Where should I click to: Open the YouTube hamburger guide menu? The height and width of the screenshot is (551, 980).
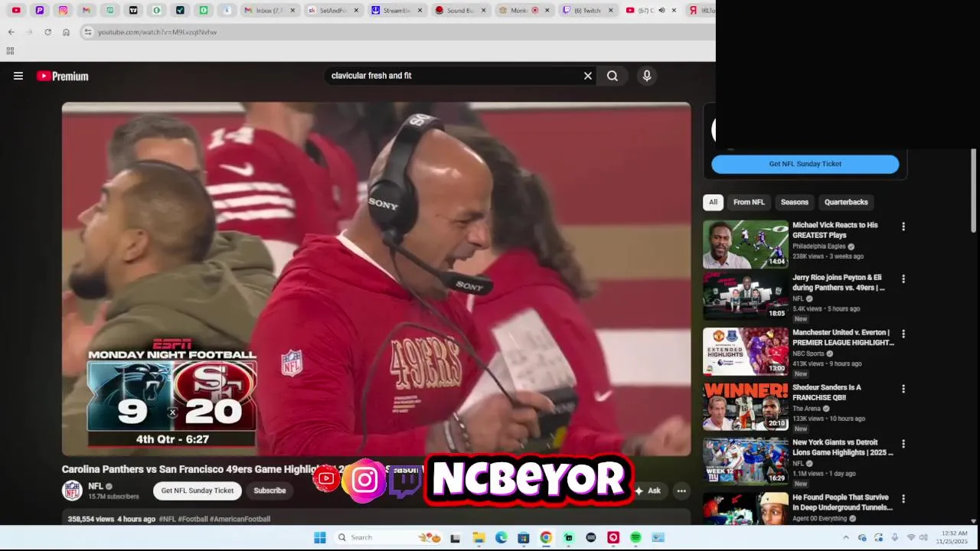[18, 76]
